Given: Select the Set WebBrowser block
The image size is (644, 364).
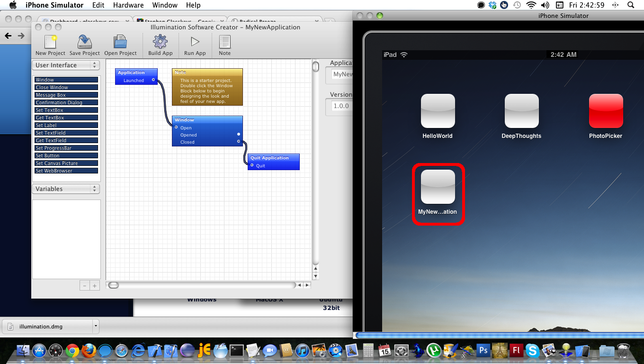Looking at the screenshot, I should (x=66, y=171).
